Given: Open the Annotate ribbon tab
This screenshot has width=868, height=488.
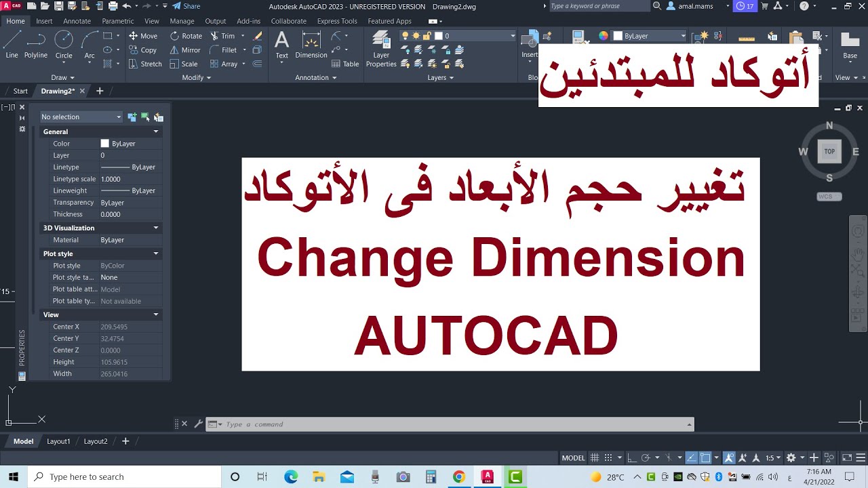Looking at the screenshot, I should click(77, 21).
